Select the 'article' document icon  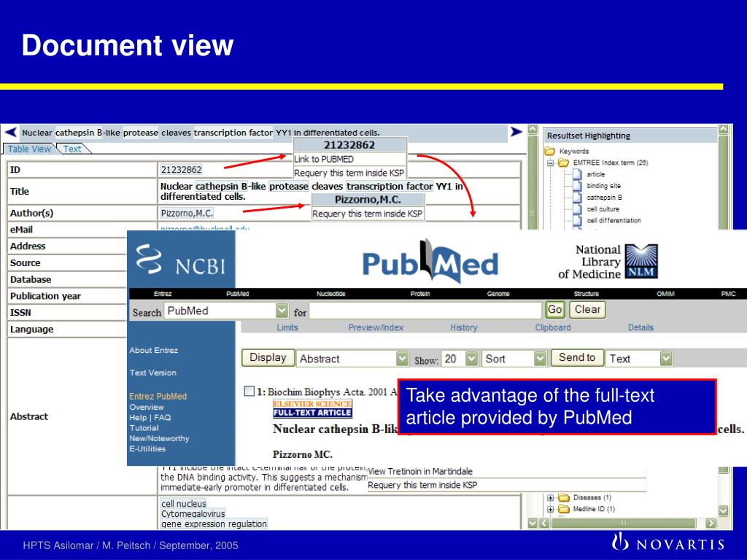pyautogui.click(x=577, y=174)
